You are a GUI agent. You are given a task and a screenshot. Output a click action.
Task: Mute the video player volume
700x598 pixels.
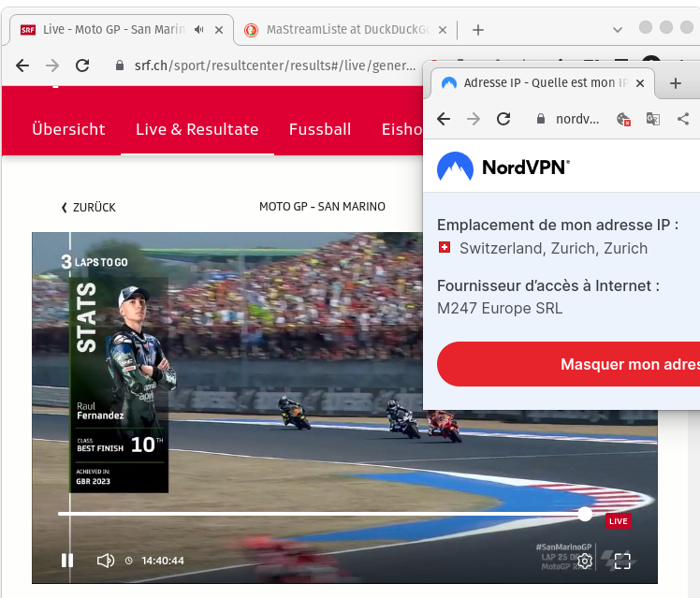click(106, 560)
